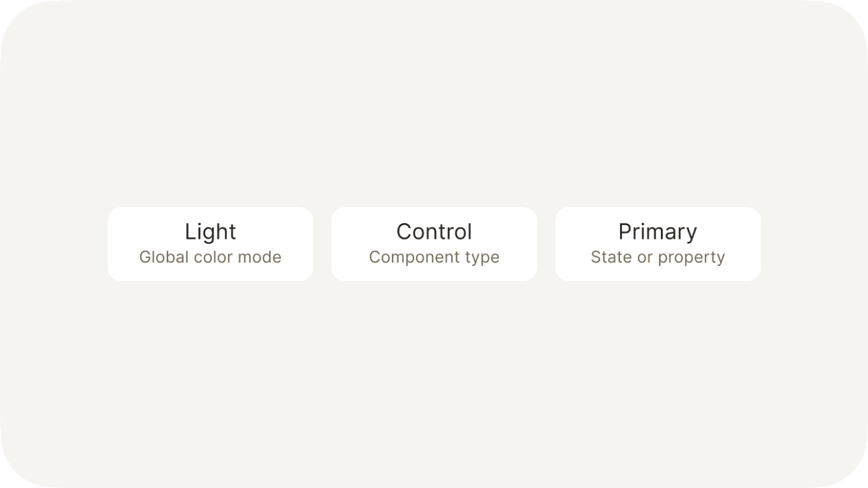Click the "Light" heading text
The height and width of the screenshot is (488, 868).
point(210,232)
